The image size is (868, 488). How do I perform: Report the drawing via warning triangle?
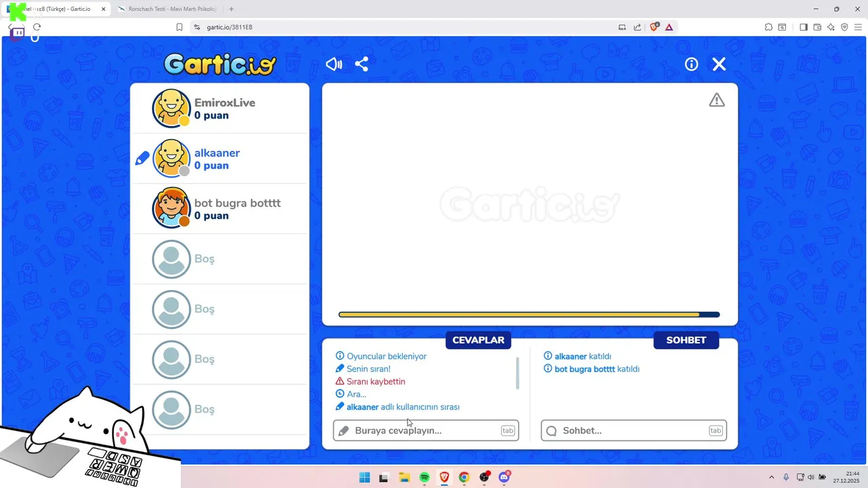(x=717, y=100)
